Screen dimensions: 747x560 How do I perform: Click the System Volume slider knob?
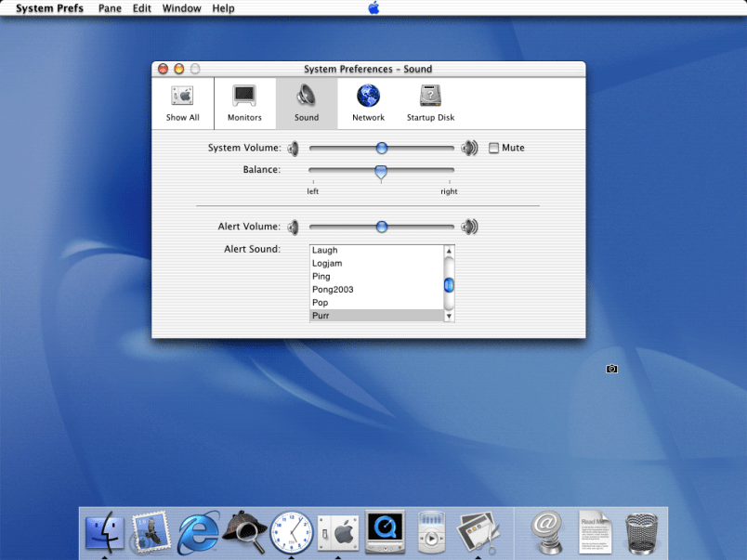(x=381, y=148)
